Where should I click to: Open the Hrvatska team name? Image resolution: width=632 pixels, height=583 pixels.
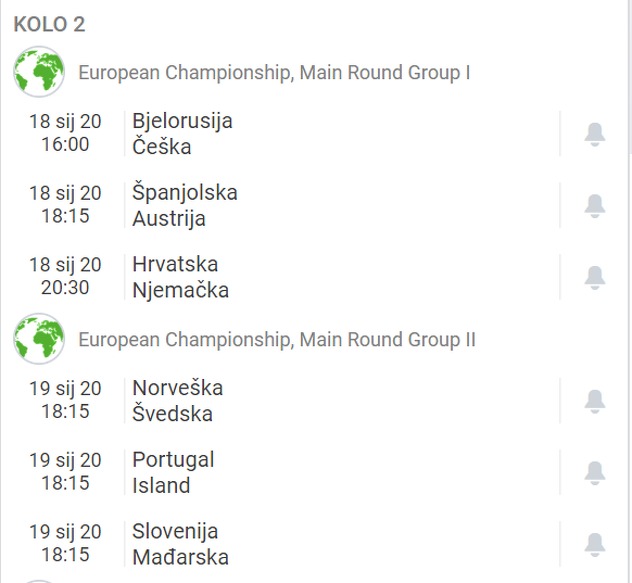tap(175, 264)
